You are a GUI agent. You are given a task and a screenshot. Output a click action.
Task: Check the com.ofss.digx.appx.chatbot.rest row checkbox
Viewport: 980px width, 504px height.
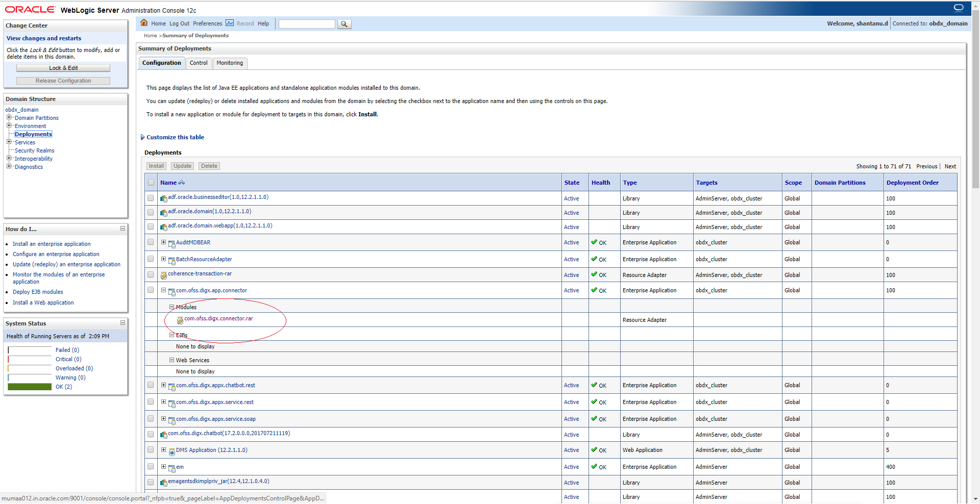point(151,385)
